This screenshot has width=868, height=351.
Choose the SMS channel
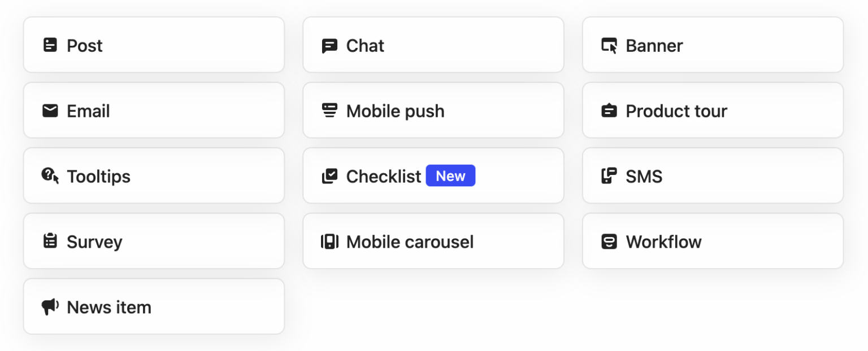[712, 175]
